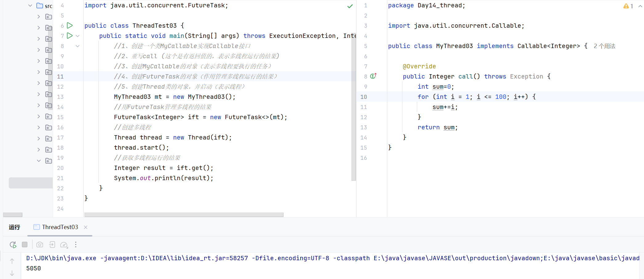Click line number 13 in ThreadTest03 gutter

(x=60, y=97)
